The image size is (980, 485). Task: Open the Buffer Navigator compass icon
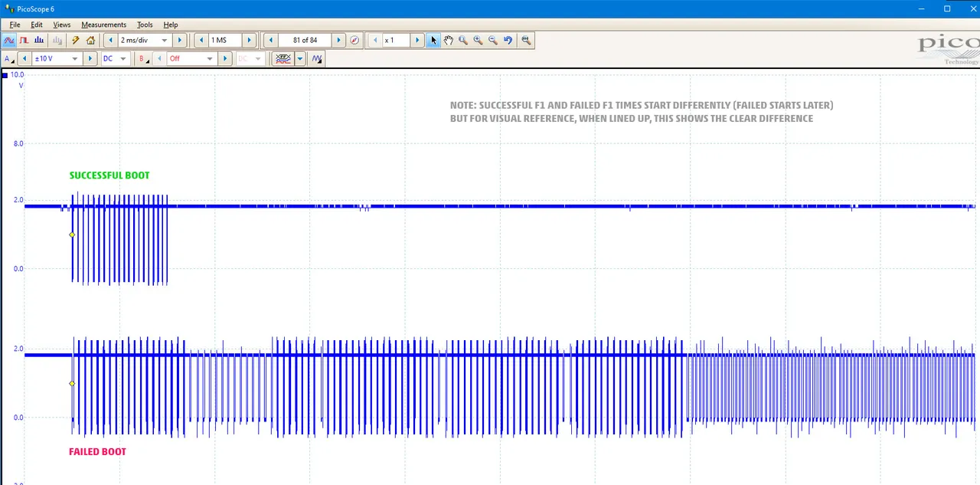click(x=354, y=41)
